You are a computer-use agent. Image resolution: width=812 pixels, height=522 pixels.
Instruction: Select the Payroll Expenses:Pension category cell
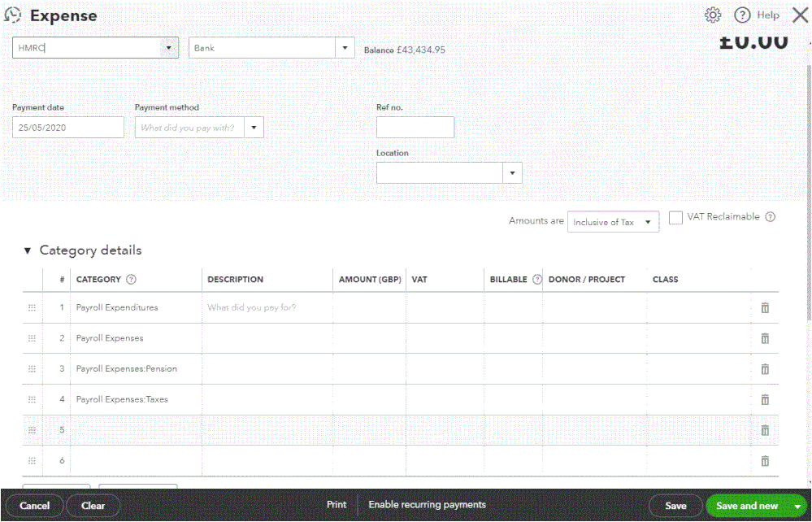136,368
